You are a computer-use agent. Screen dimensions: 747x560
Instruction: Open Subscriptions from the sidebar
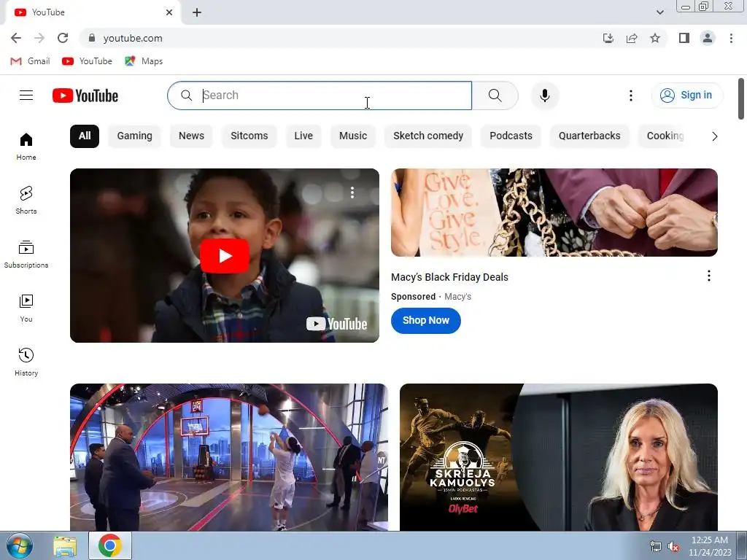pos(26,254)
